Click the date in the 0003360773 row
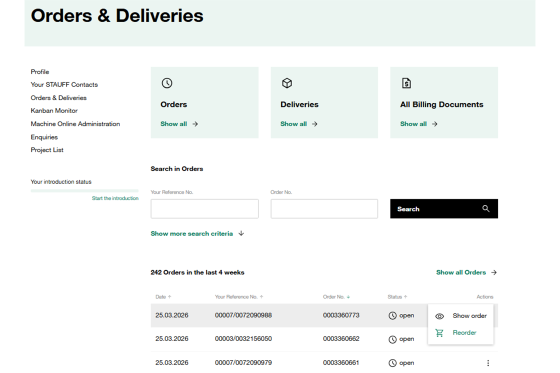The image size is (560, 373). 172,315
